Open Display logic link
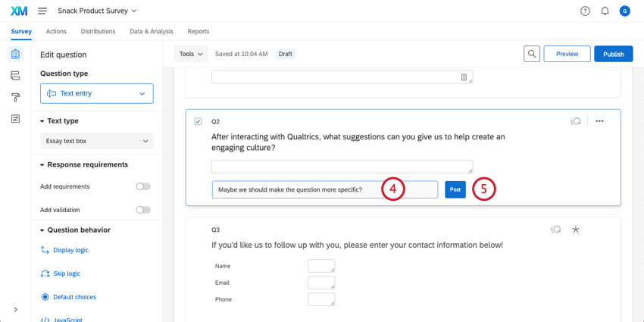Viewport: 644px width, 322px height. 70,250
